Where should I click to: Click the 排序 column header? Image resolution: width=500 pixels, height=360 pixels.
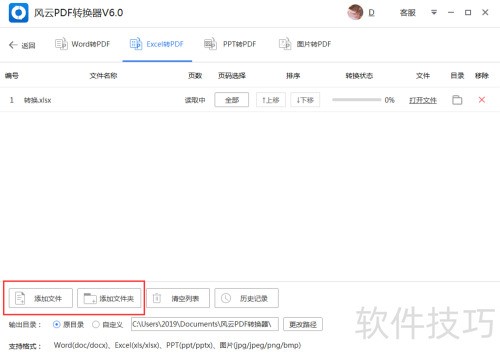293,76
